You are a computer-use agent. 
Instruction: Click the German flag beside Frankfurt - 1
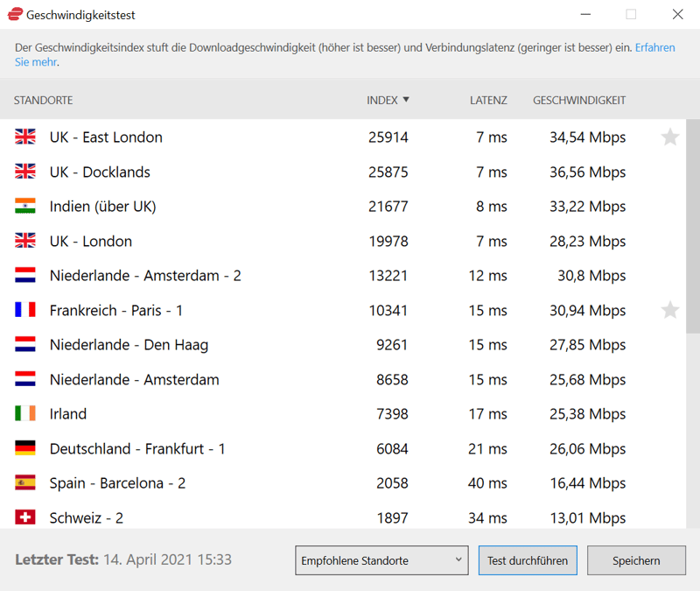pos(25,448)
